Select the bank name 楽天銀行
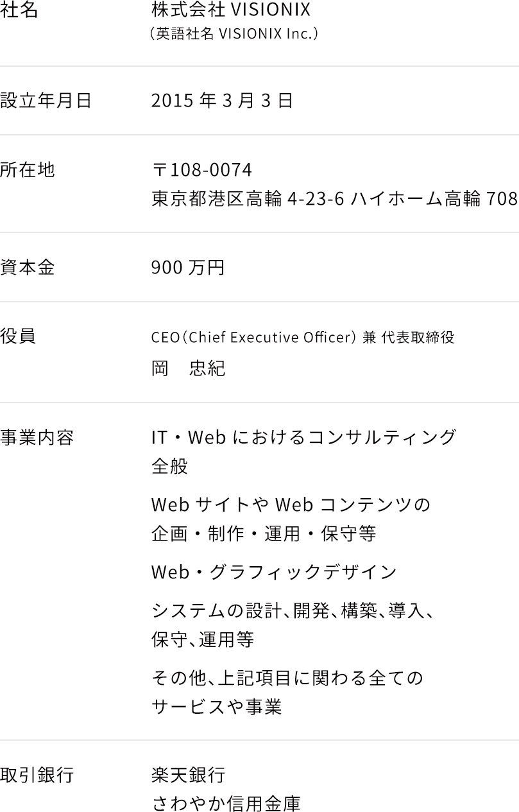This screenshot has width=519, height=812. point(188,775)
